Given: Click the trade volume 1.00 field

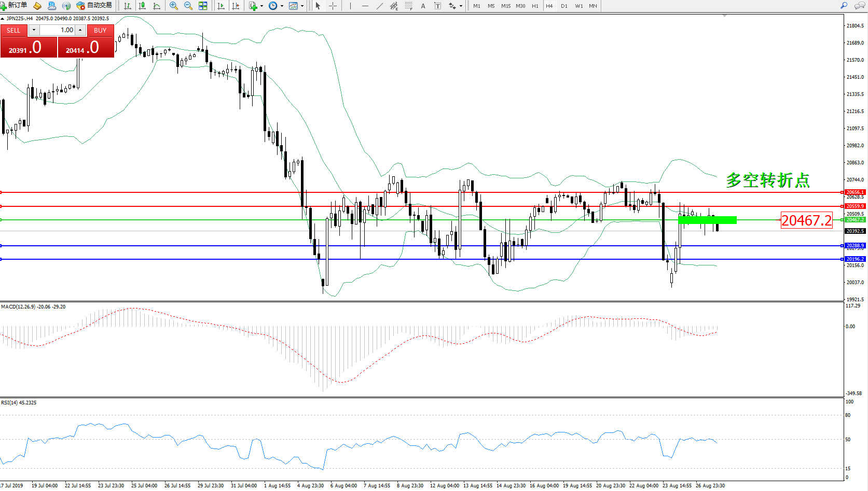Looking at the screenshot, I should [58, 30].
